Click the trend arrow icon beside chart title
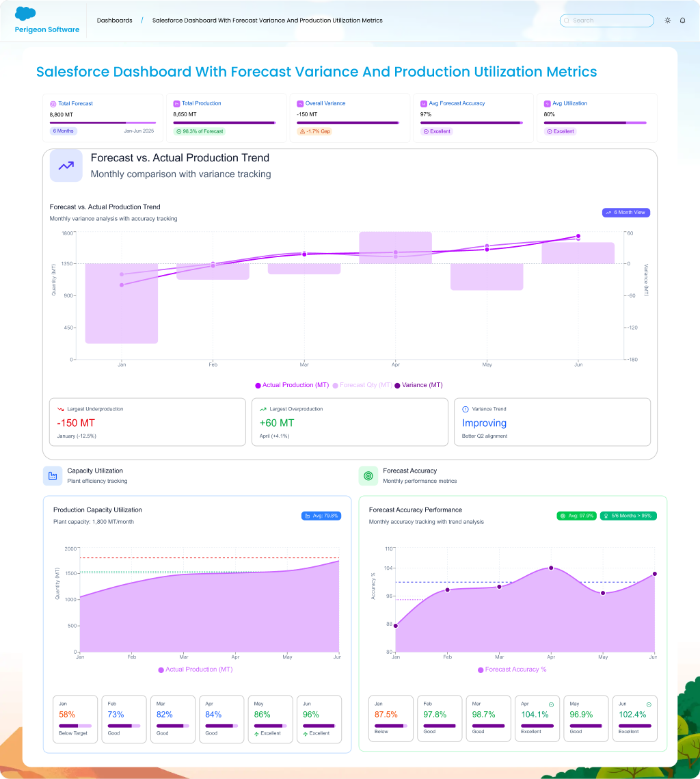Image resolution: width=700 pixels, height=779 pixels. point(66,166)
